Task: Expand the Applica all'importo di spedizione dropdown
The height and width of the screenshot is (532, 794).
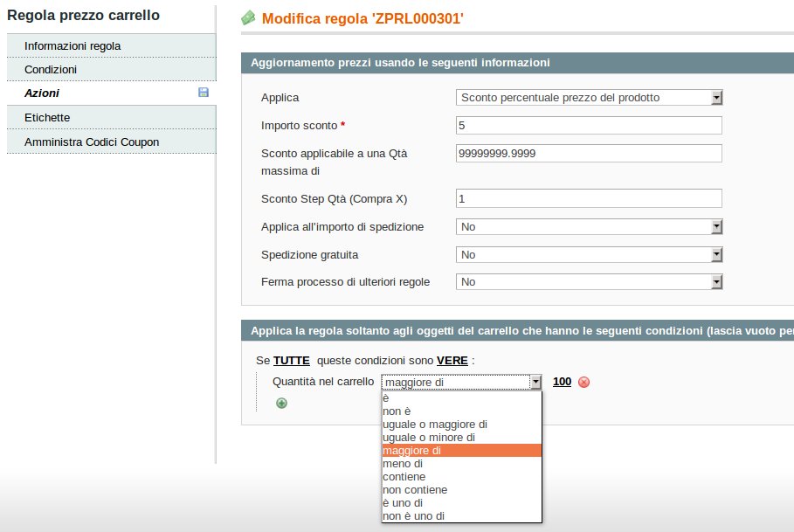Action: click(590, 226)
